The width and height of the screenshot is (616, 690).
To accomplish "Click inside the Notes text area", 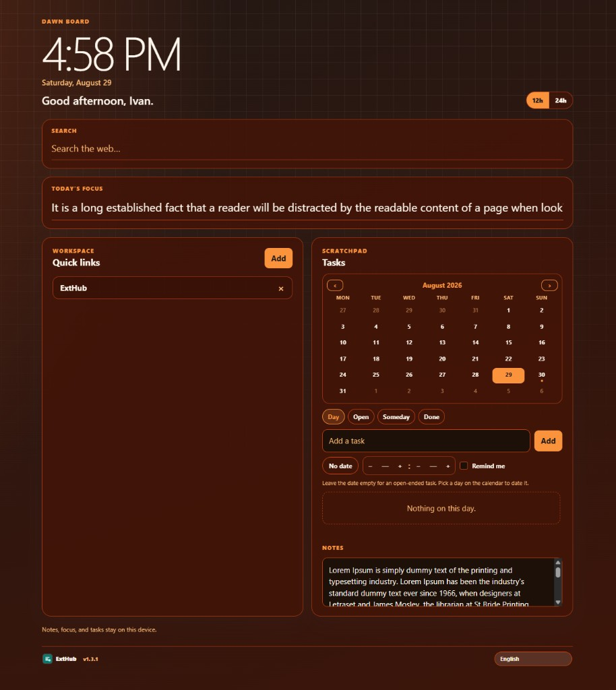I will coord(438,582).
